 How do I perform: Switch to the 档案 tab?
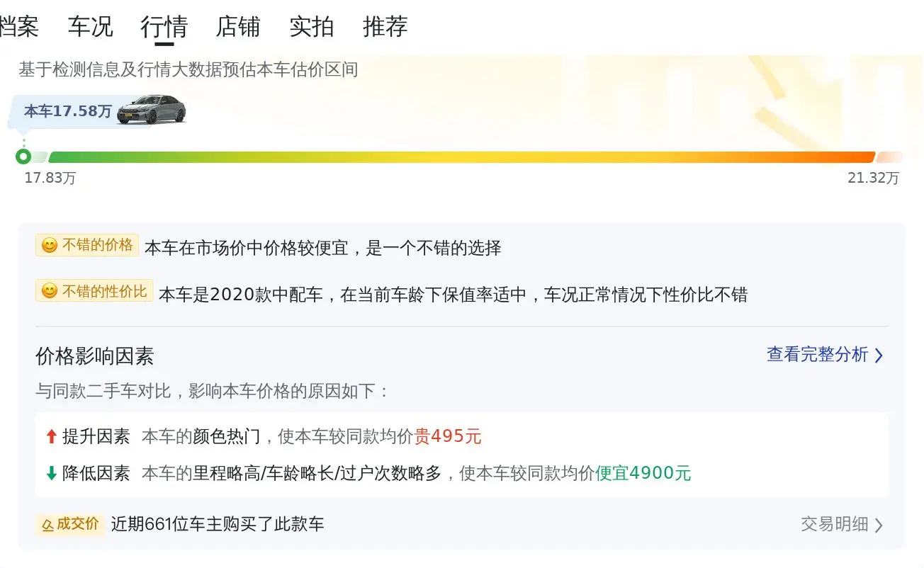pos(18,27)
